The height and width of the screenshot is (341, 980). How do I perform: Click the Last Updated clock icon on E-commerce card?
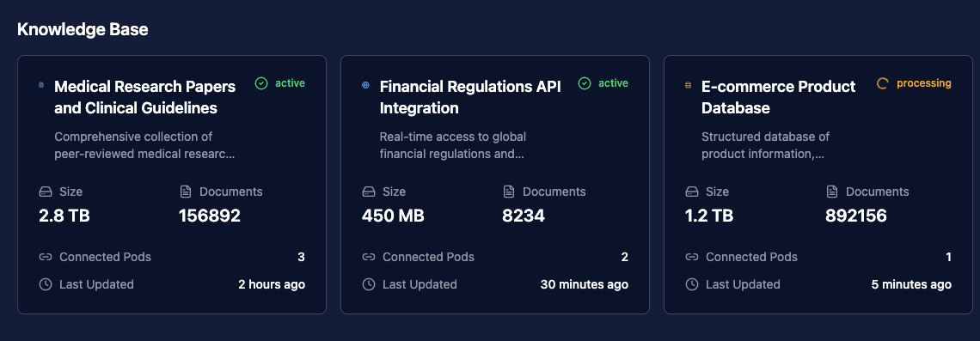[x=691, y=284]
